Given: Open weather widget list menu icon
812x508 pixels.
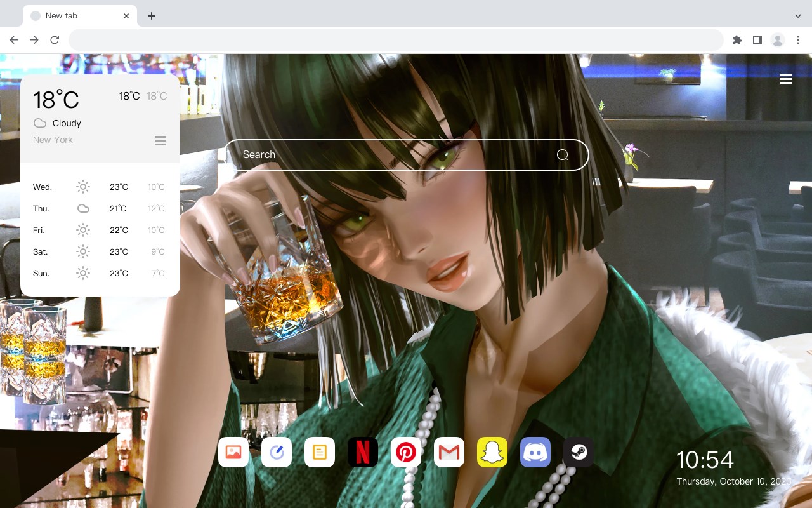Looking at the screenshot, I should [160, 140].
